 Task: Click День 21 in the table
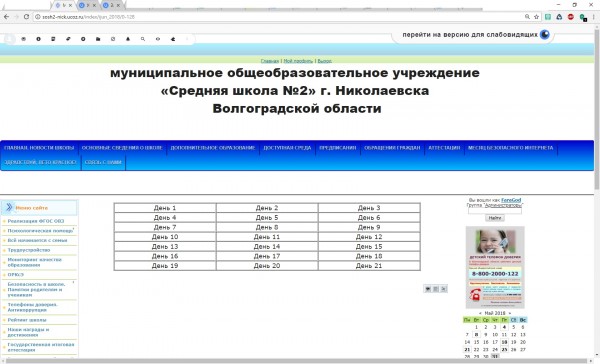369,266
